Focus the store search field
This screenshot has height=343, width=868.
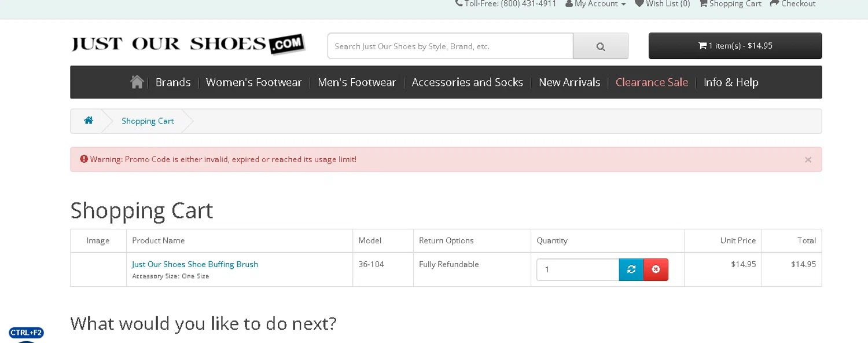[450, 46]
